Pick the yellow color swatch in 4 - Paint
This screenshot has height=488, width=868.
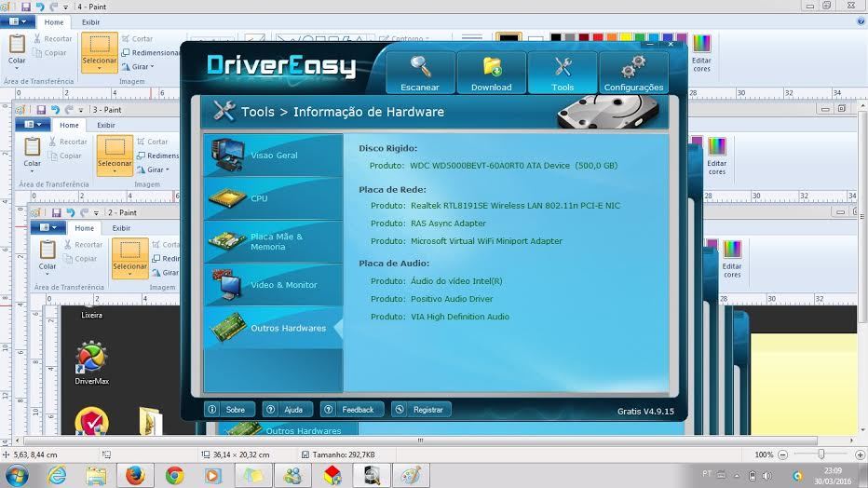pos(626,37)
